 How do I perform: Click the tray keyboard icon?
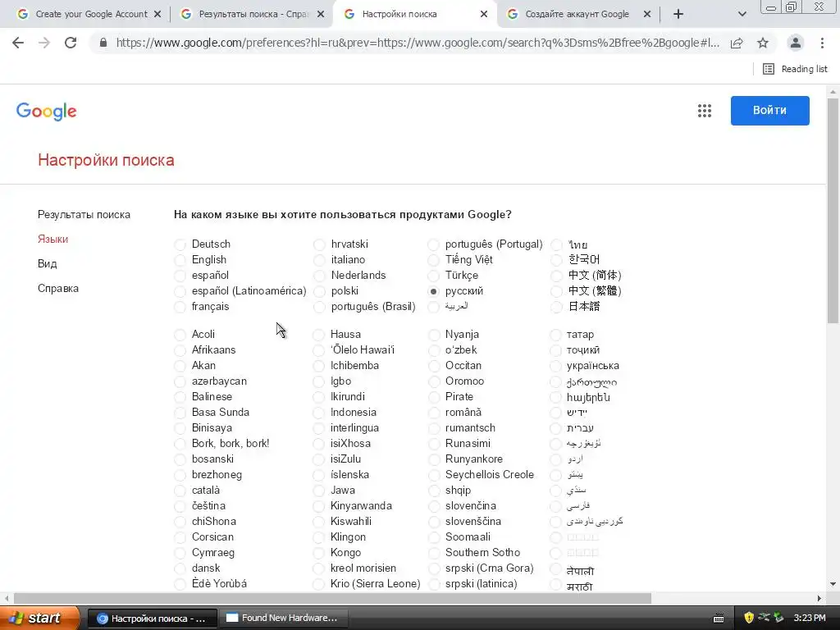click(x=719, y=619)
